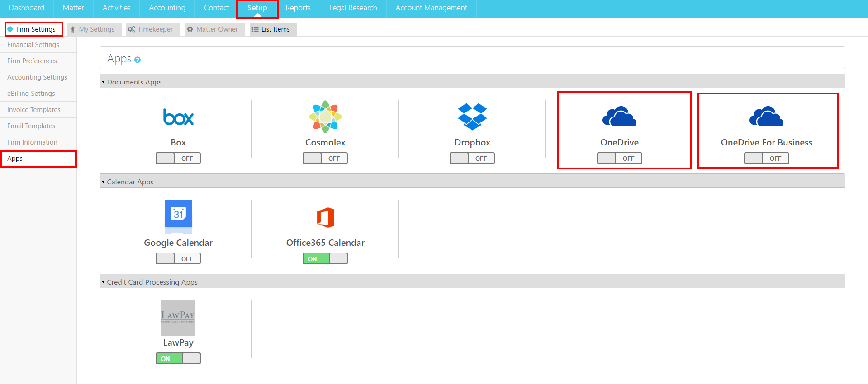Click the List Items list icon

point(255,29)
